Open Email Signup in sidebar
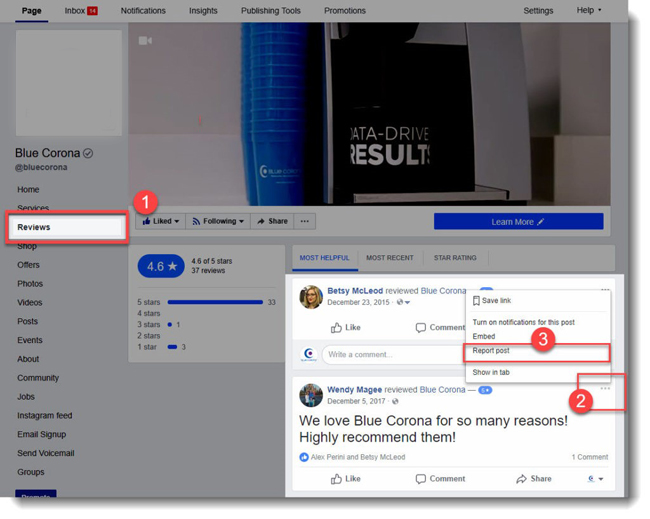650x519 pixels. click(x=41, y=434)
